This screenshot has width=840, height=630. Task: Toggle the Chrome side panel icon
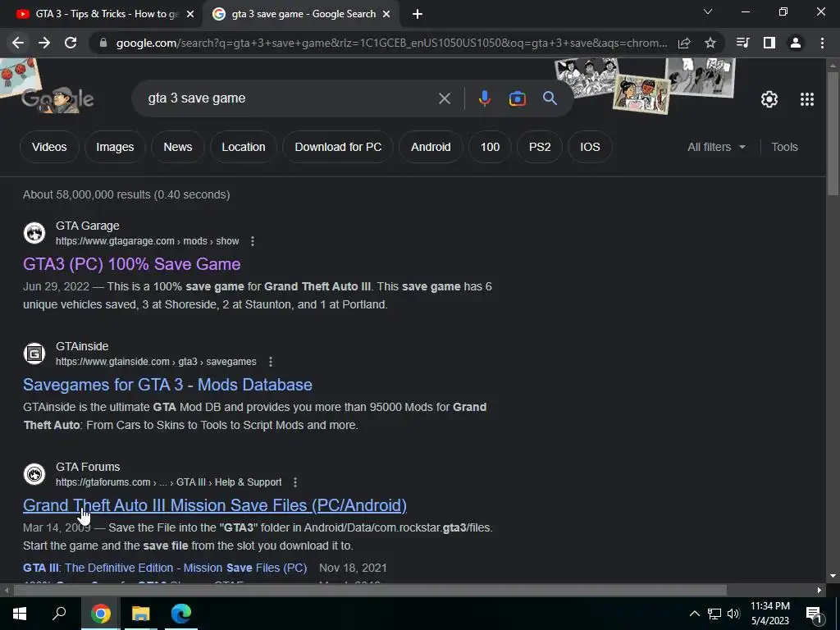(x=769, y=43)
